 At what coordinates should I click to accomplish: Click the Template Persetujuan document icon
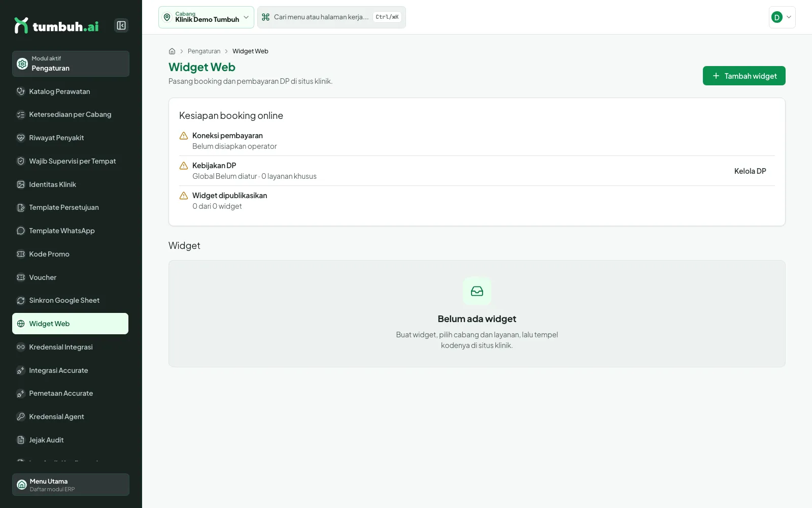pyautogui.click(x=21, y=207)
